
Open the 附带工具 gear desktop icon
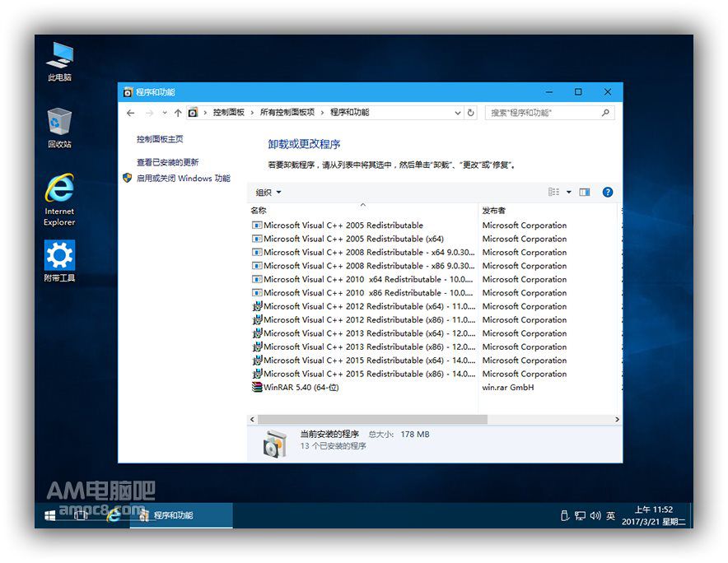[59, 261]
